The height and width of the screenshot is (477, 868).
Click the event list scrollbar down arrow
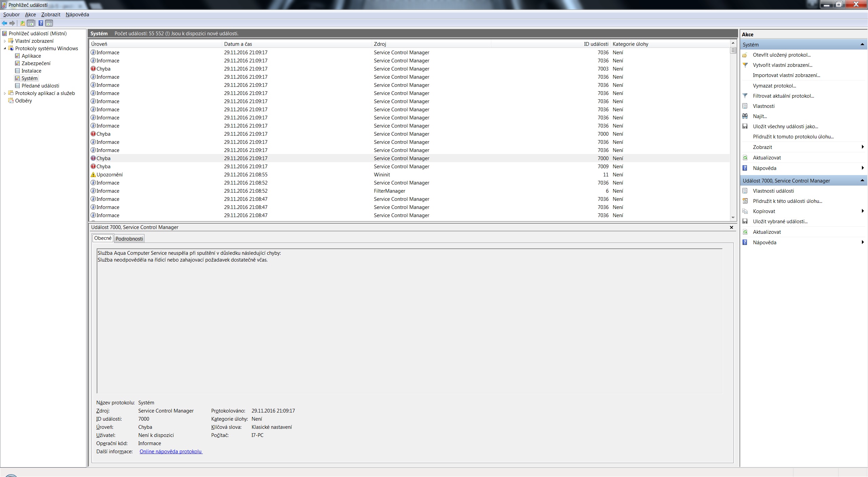(x=733, y=217)
